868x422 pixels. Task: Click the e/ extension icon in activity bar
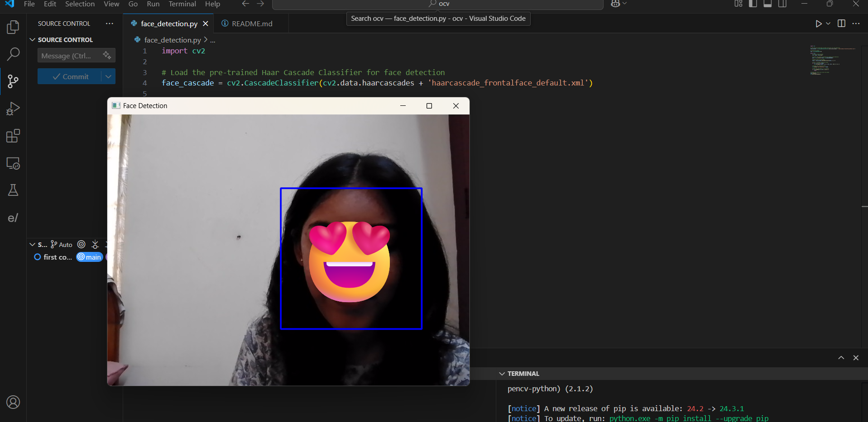(x=13, y=218)
